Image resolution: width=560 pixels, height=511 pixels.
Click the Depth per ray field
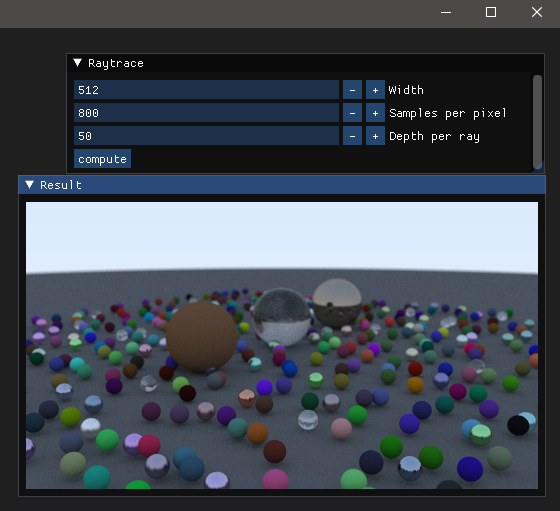(206, 136)
